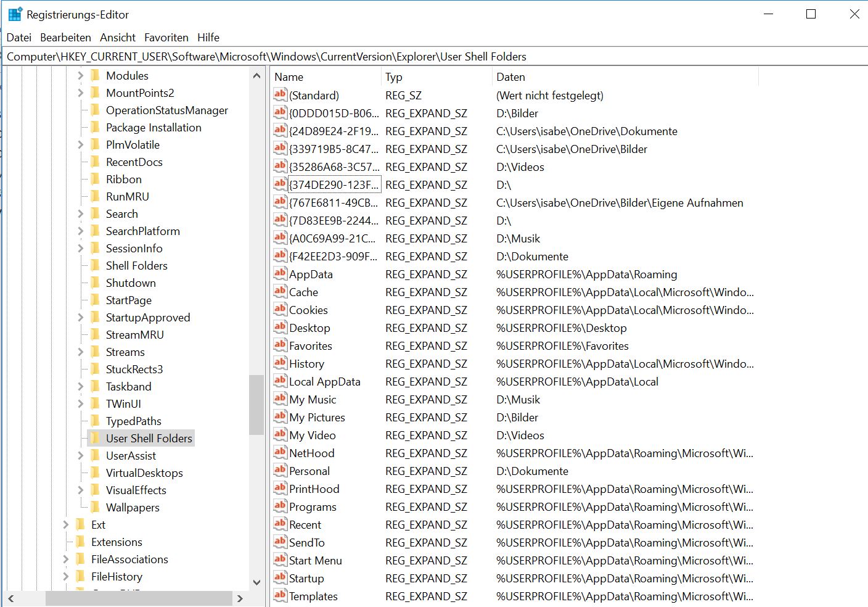868x607 pixels.
Task: Click the value icon for Local AppData
Action: [280, 381]
